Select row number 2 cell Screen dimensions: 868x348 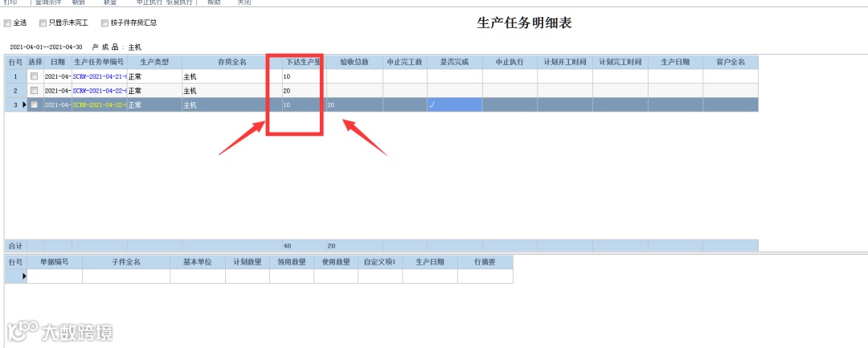coord(15,91)
